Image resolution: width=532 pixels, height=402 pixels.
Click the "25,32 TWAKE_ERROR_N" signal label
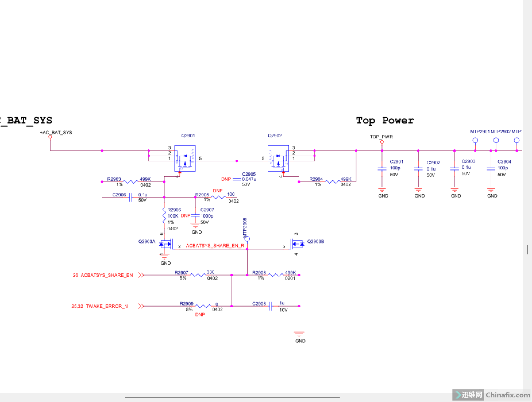click(x=100, y=306)
